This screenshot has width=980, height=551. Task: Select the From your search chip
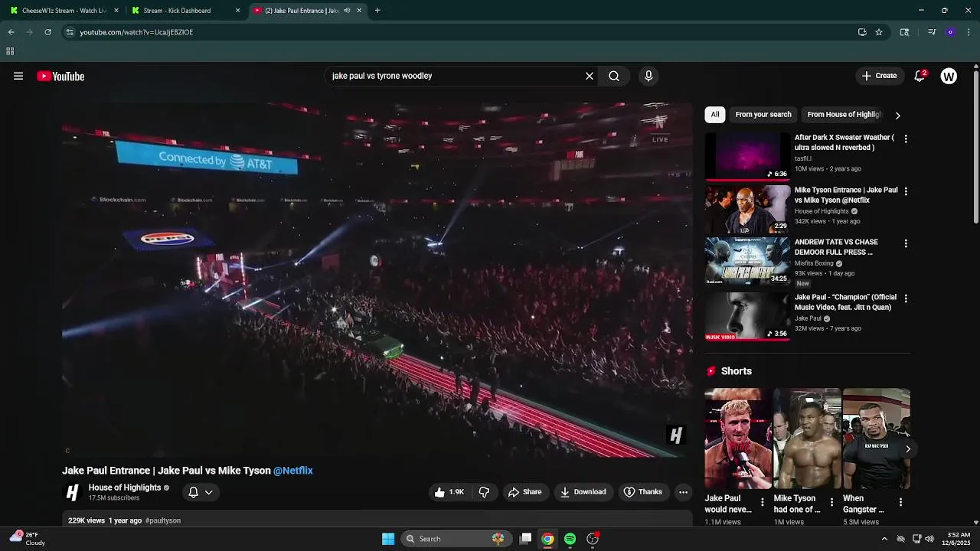[763, 115]
